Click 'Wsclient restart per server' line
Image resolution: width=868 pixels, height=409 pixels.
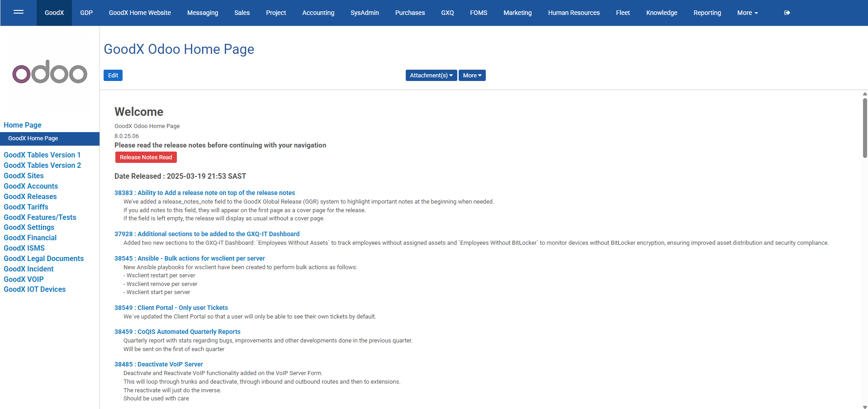159,276
